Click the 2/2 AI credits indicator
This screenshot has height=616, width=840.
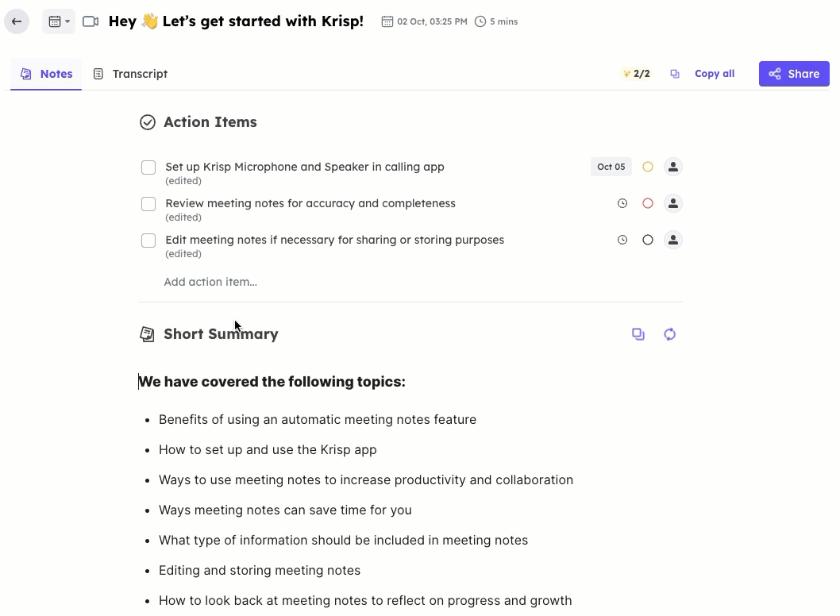click(636, 74)
